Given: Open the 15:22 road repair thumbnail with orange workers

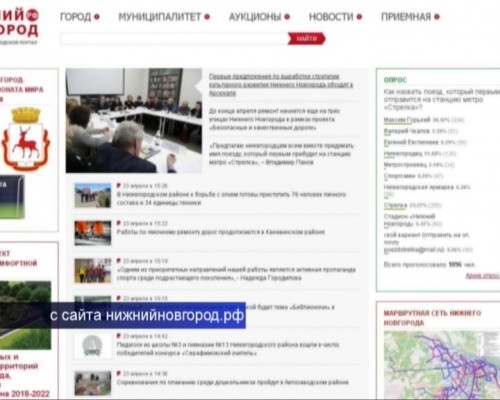Looking at the screenshot, I should point(93,233).
